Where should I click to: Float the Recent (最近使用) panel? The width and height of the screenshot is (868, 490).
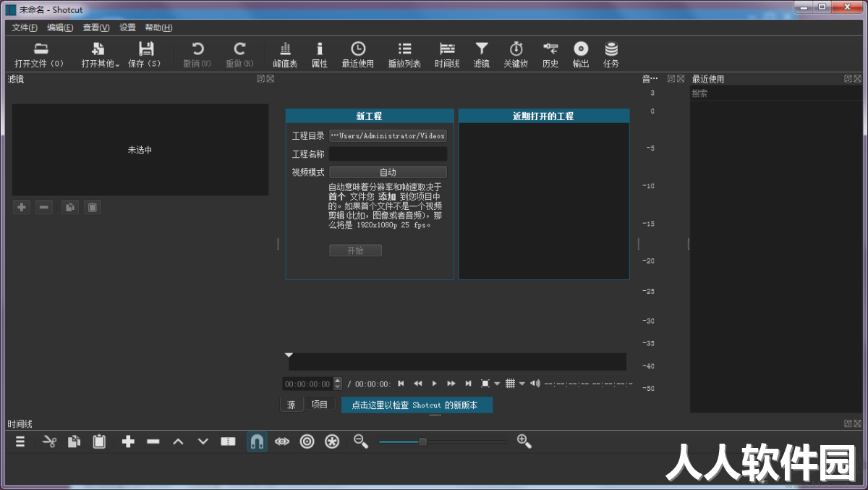point(848,79)
